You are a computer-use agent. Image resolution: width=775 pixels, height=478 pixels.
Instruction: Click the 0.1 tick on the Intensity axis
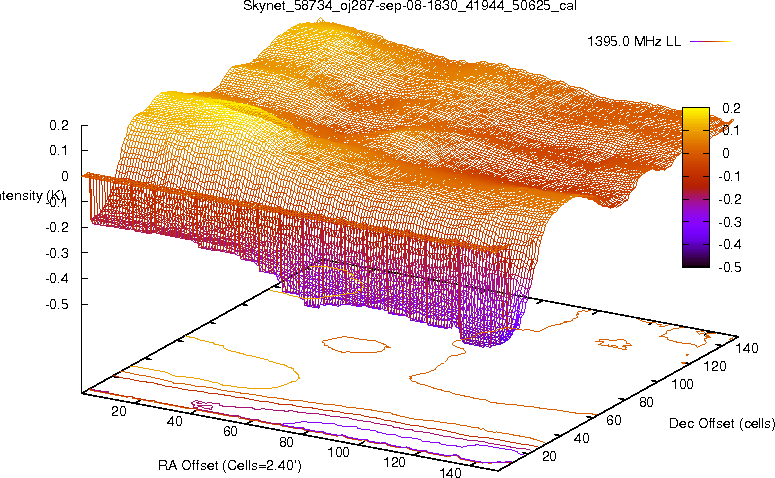click(59, 151)
